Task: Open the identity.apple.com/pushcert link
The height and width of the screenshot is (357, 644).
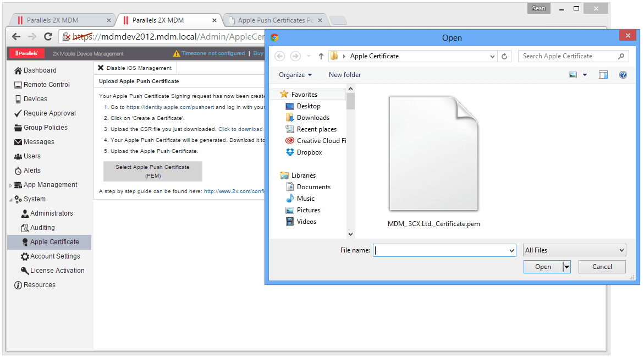Action: click(170, 107)
